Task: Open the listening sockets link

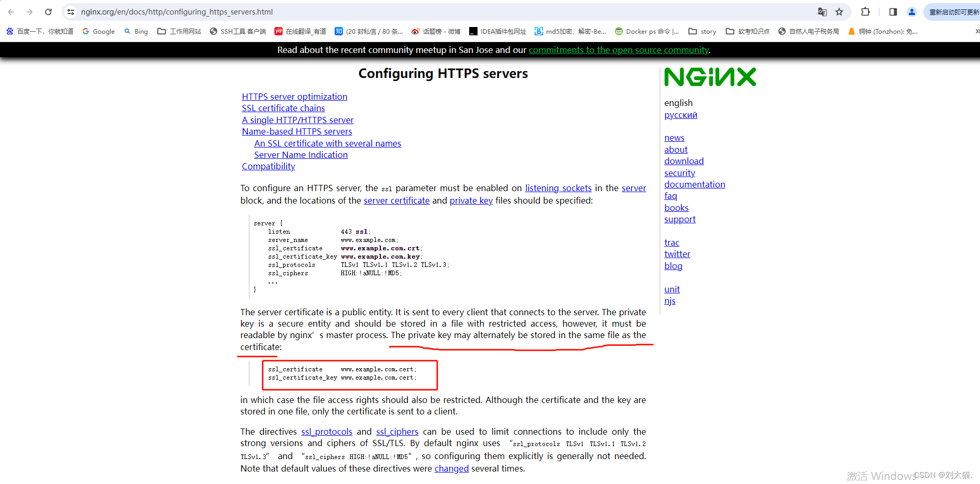Action: point(558,188)
